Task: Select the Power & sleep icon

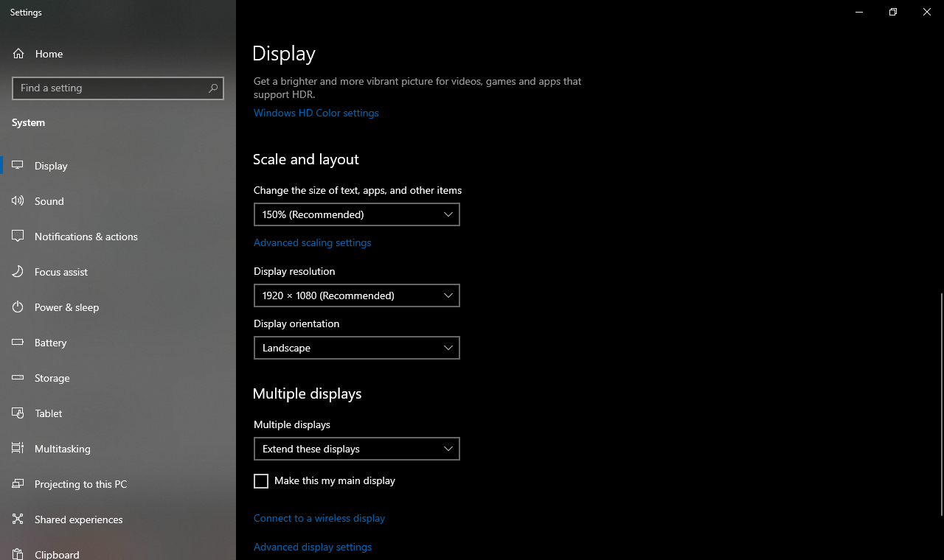Action: [18, 307]
